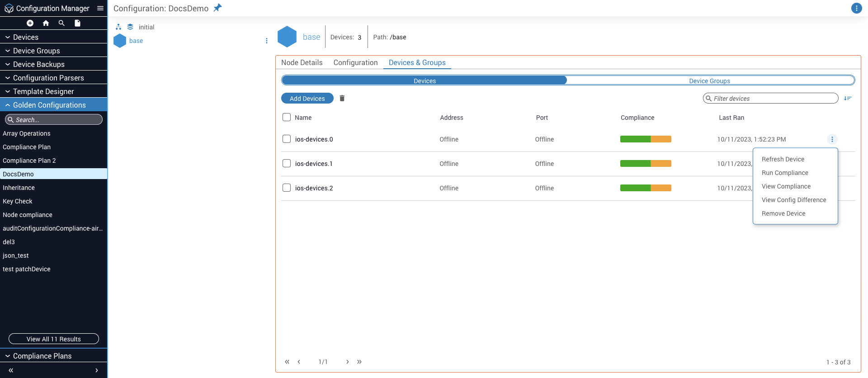Click the Add Devices button
Viewport: 868px width, 378px height.
pyautogui.click(x=307, y=98)
